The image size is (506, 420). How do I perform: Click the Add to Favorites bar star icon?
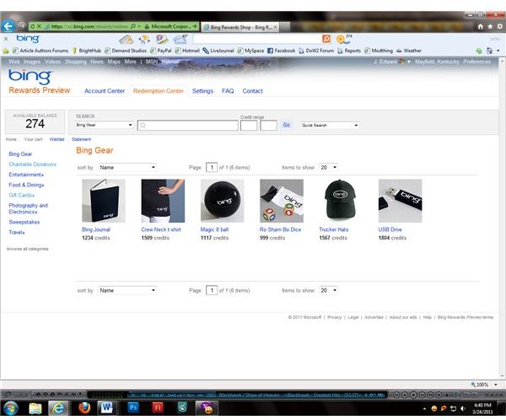tap(6, 51)
